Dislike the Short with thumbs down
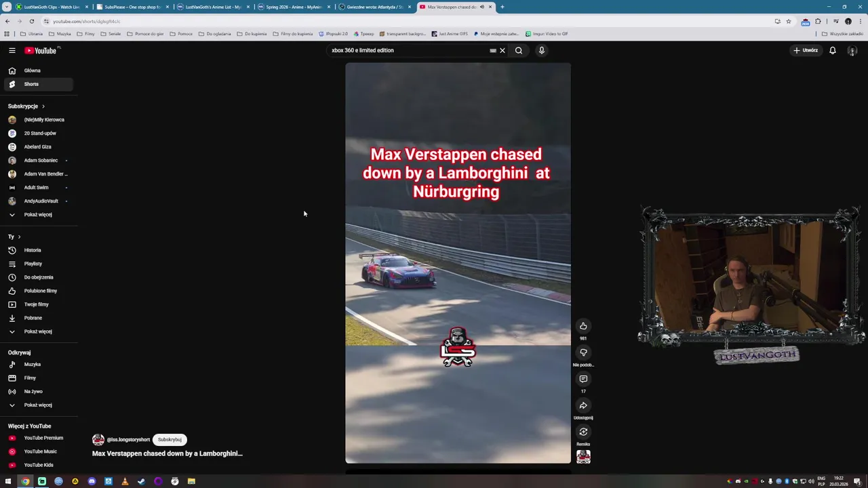 click(583, 352)
